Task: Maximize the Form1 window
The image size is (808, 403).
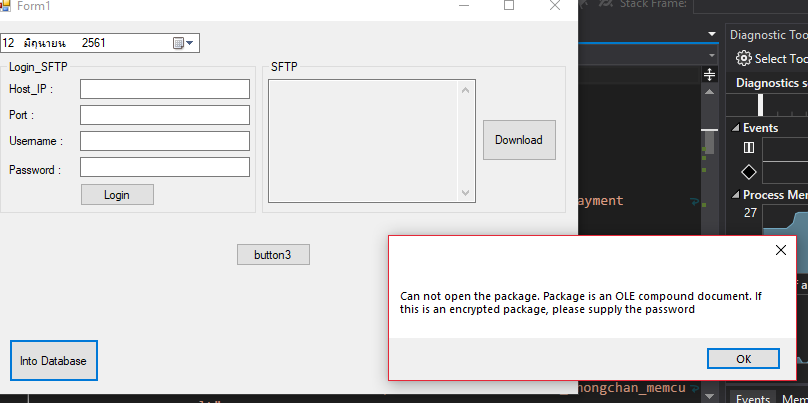Action: tap(509, 6)
